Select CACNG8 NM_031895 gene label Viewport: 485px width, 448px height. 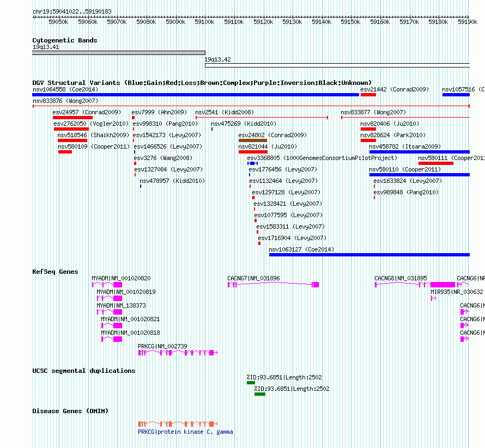401,278
